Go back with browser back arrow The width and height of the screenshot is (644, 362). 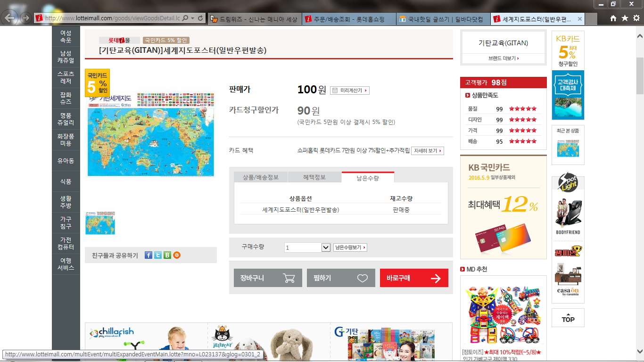pos(10,18)
